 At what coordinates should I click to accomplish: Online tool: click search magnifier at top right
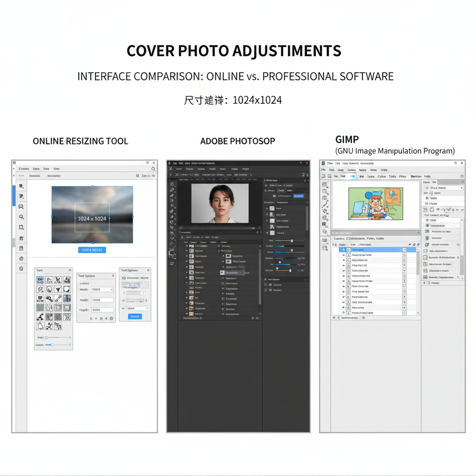[153, 169]
